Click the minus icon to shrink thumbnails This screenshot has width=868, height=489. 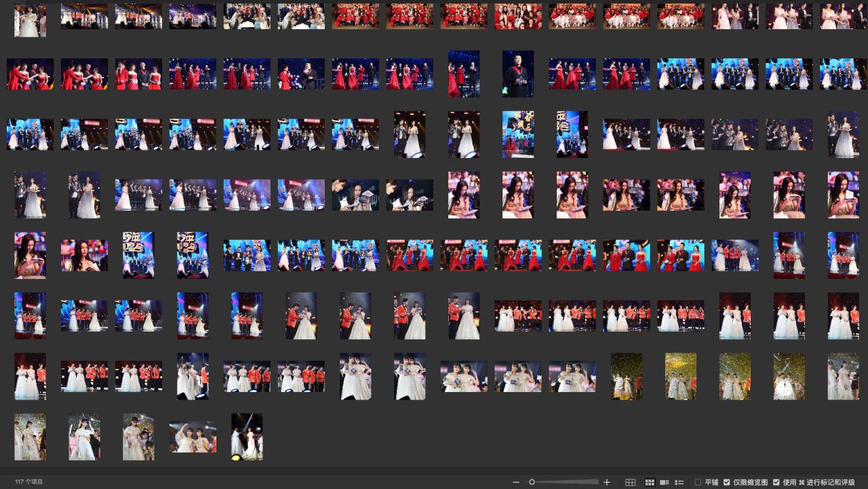tap(516, 482)
